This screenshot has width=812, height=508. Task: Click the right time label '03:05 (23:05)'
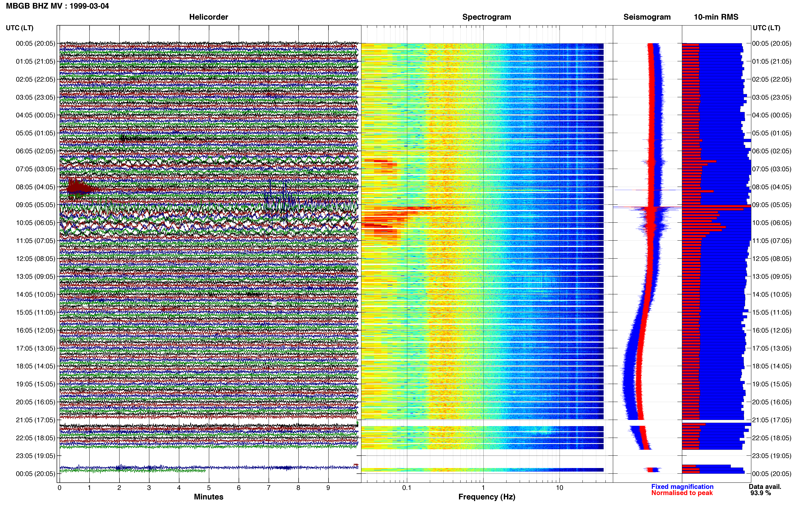(x=772, y=97)
